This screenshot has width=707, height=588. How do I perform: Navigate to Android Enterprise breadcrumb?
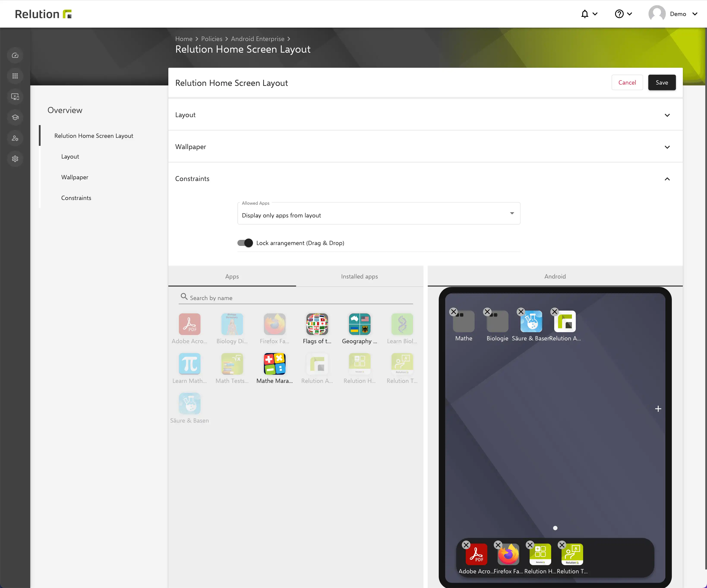pos(257,39)
